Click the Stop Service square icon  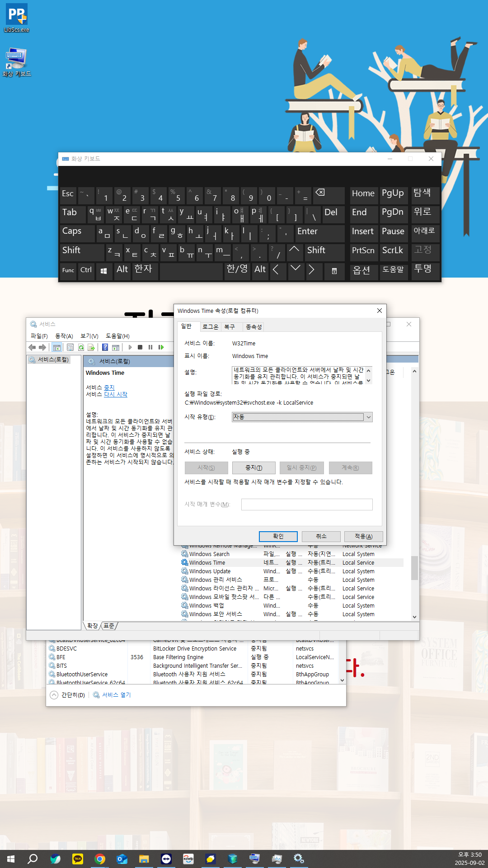click(140, 347)
